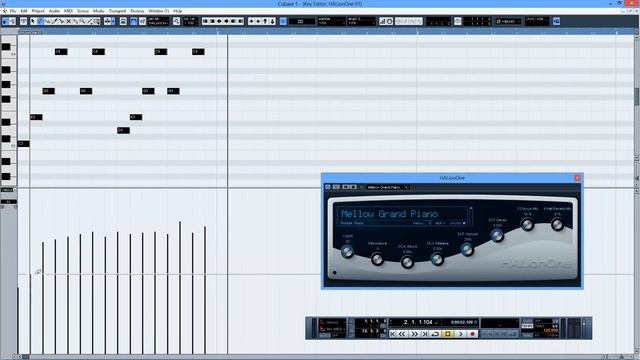Open the File menu

pos(13,11)
